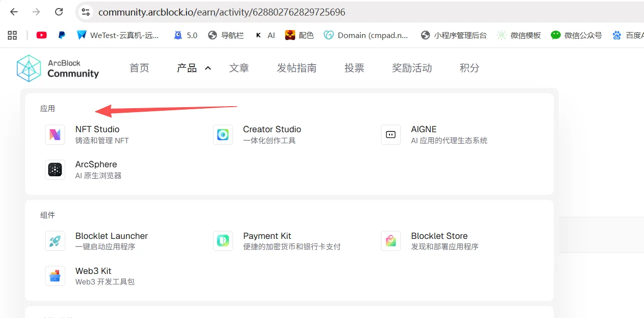Open the 小程序管理后台 bookmark
Screen dimensions: 644x318
(x=454, y=35)
